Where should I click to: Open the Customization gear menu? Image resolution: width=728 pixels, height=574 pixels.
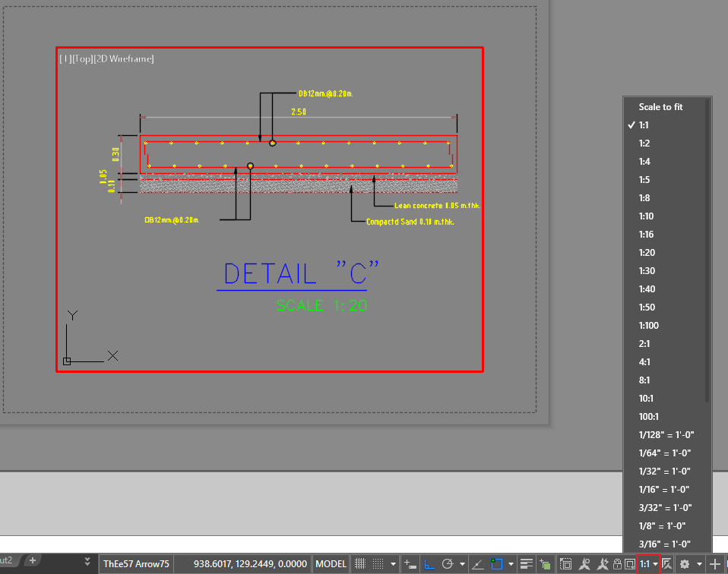(x=684, y=563)
